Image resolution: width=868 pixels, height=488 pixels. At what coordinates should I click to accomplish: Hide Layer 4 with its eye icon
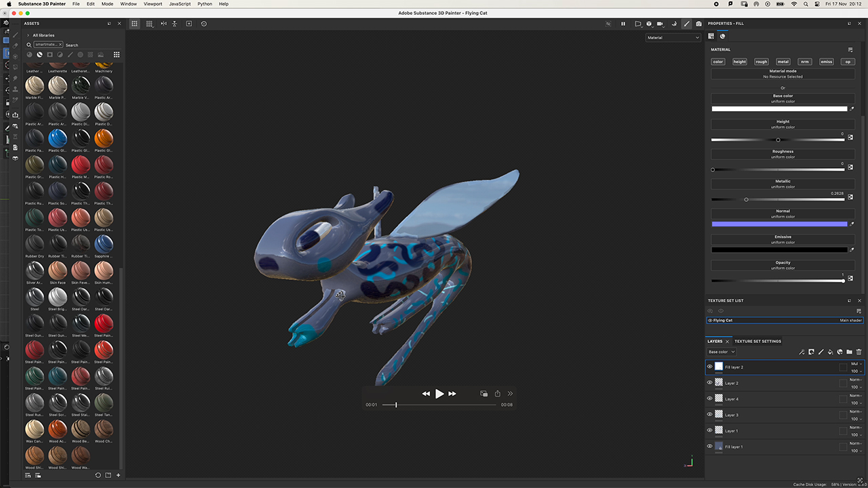click(710, 399)
